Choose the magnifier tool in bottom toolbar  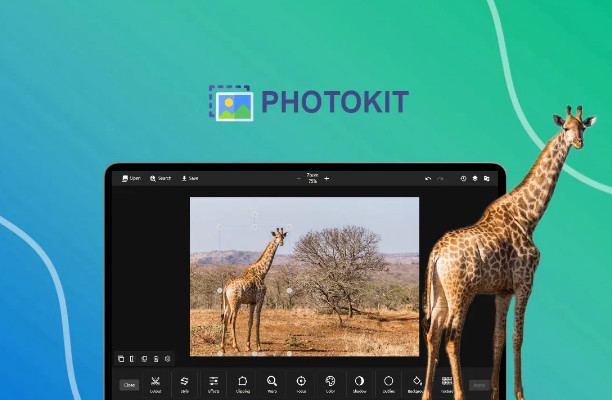tap(272, 382)
